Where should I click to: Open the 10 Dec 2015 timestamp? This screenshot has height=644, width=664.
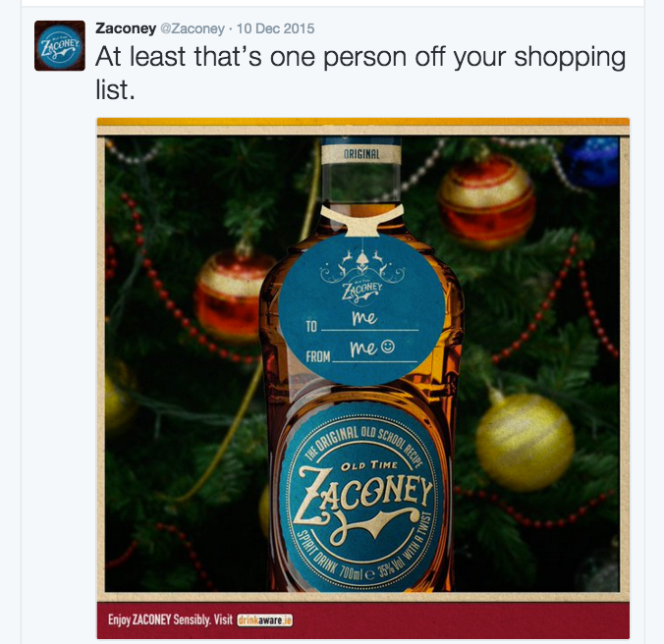point(275,28)
